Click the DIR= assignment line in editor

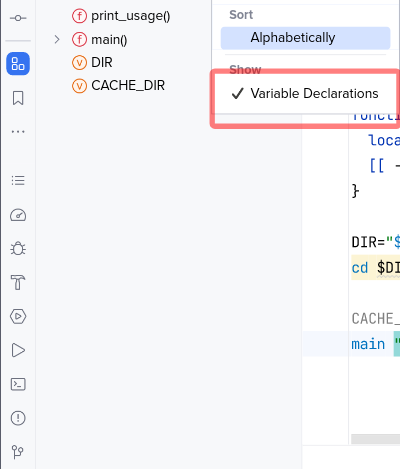pos(375,242)
